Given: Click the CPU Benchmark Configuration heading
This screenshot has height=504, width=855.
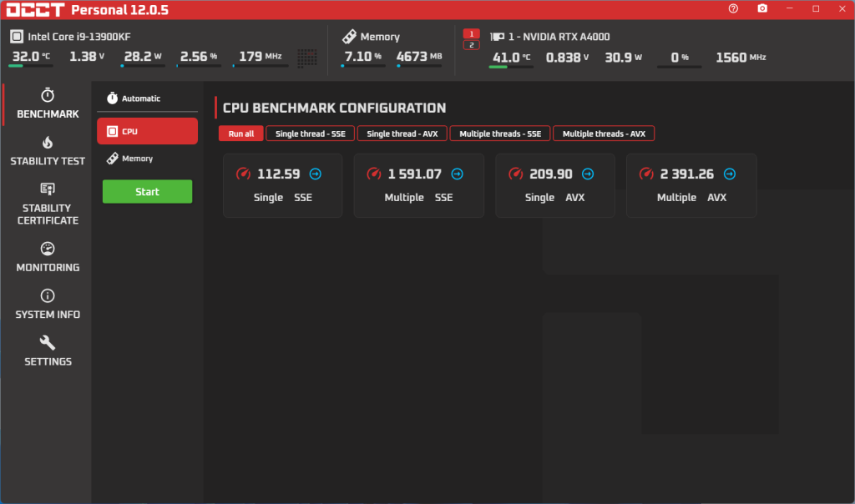Looking at the screenshot, I should (x=334, y=108).
